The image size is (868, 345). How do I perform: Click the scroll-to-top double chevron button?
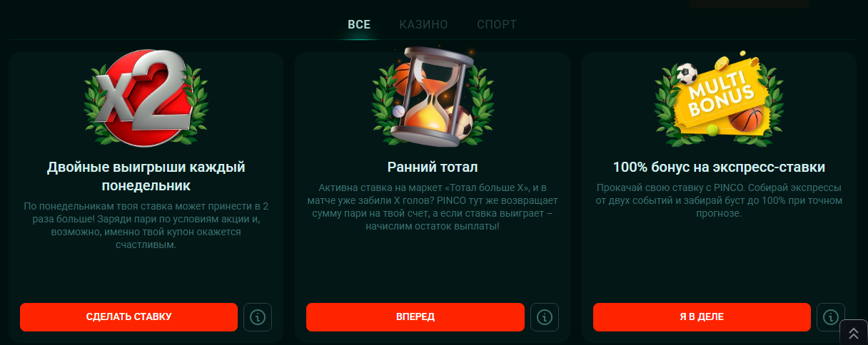click(854, 332)
